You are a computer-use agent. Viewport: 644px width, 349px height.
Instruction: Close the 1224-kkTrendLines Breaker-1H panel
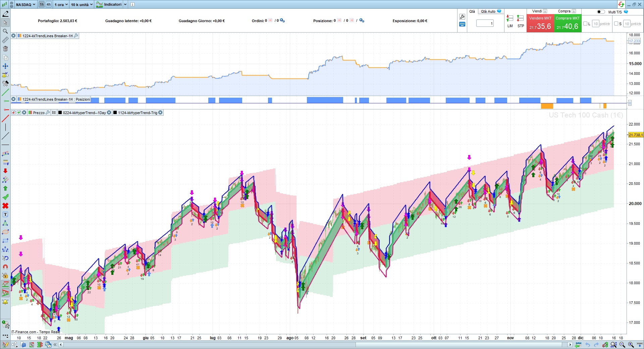point(13,36)
